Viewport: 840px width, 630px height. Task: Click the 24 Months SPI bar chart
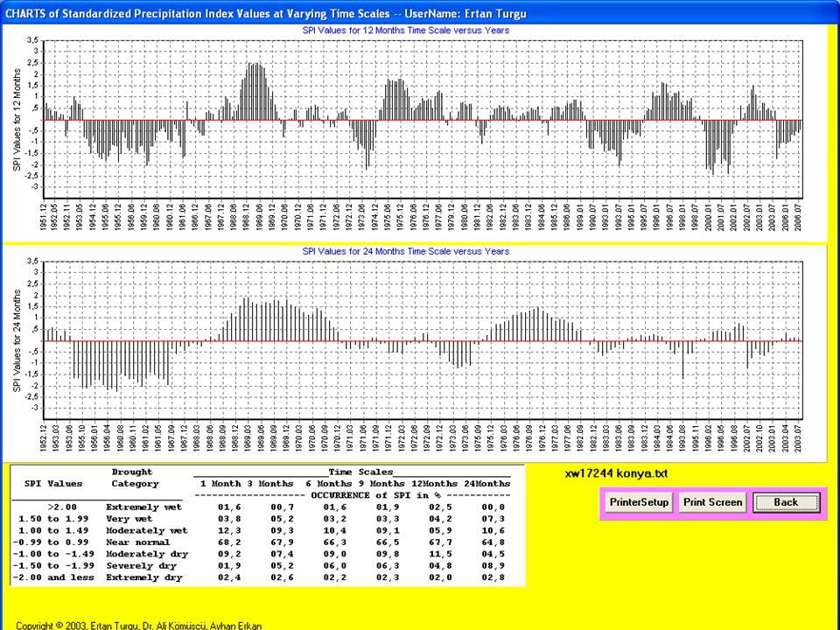tap(422, 340)
